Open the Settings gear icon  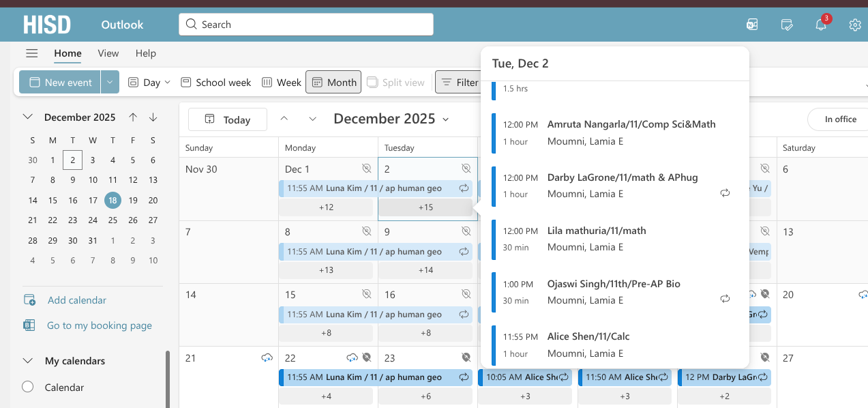click(855, 25)
